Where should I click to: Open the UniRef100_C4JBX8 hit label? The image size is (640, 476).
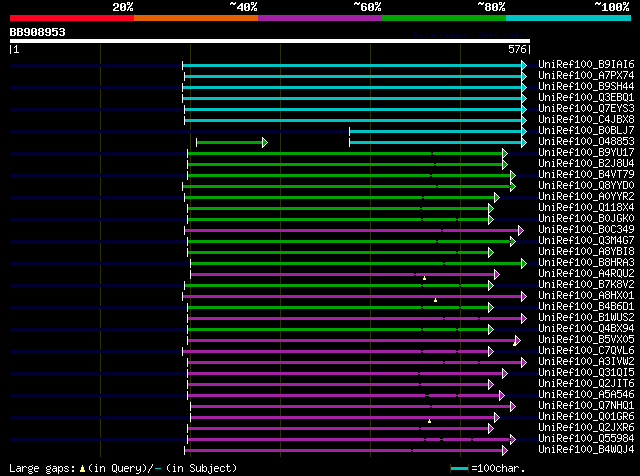pos(586,119)
